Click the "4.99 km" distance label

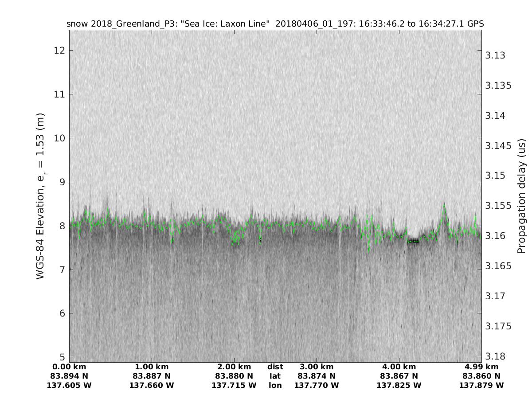click(x=481, y=367)
